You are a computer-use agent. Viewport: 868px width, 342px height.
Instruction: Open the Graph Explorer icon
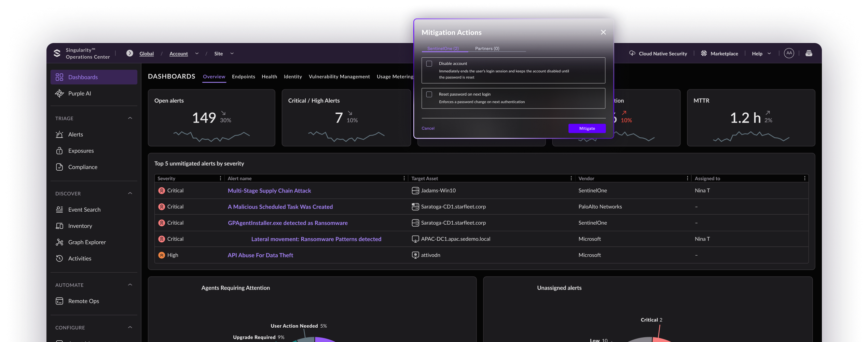59,242
